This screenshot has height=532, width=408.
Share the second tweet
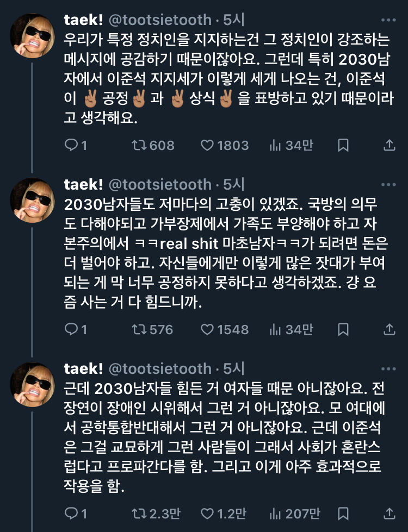(x=390, y=329)
